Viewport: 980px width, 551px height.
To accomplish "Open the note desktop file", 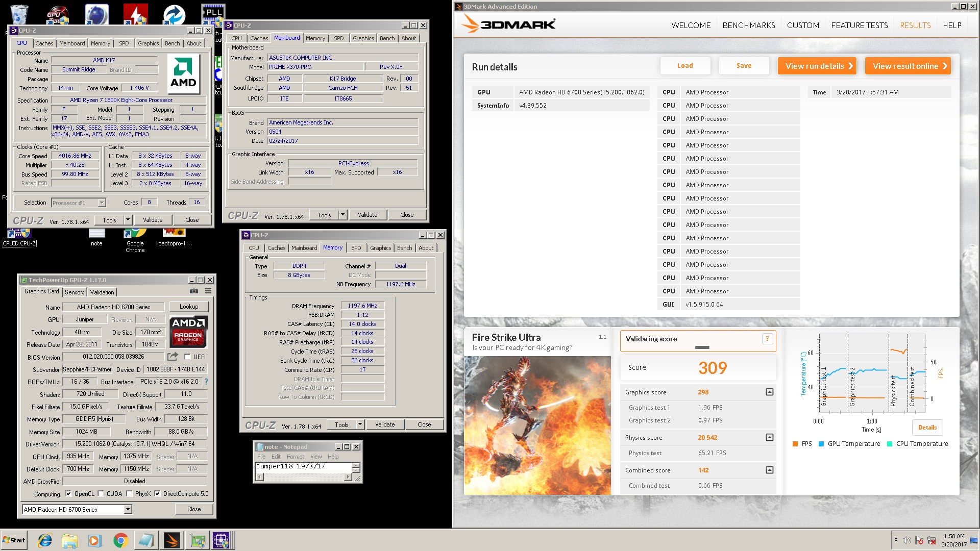I will click(x=96, y=238).
